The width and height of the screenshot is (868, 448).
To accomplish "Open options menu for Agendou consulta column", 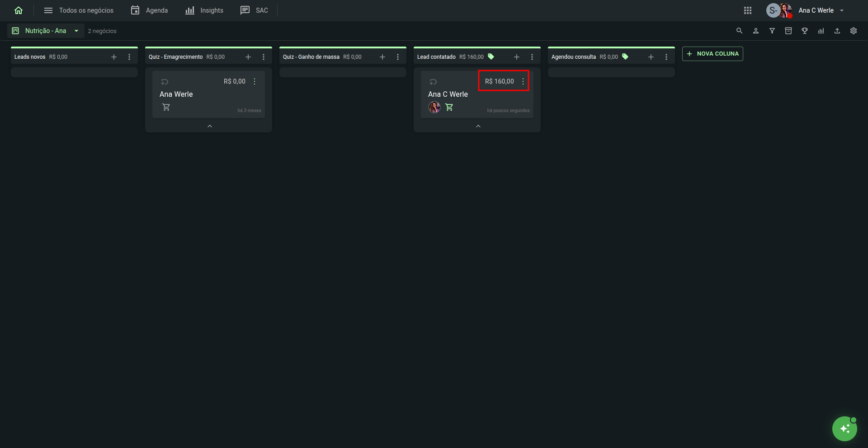I will click(666, 57).
